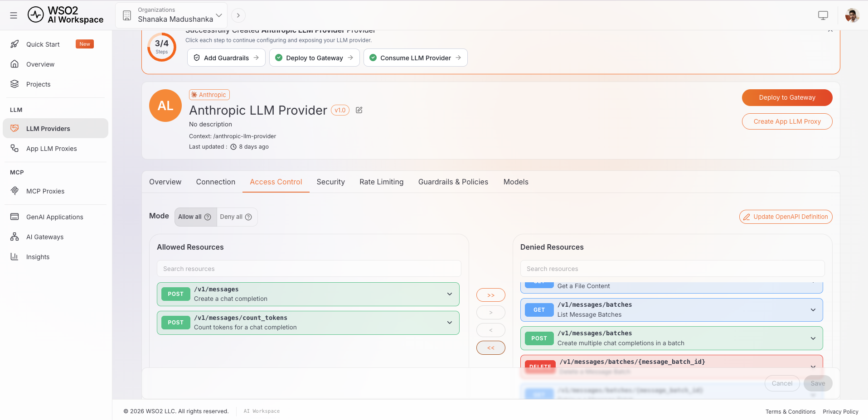Click the GET badge of List Message Batches
Viewport: 868px width, 420px height.
pyautogui.click(x=539, y=310)
